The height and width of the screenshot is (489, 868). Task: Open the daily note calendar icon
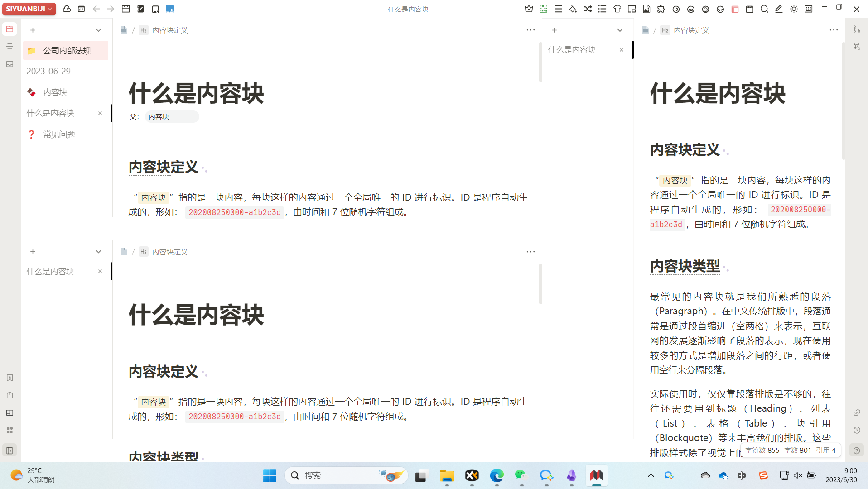point(126,9)
